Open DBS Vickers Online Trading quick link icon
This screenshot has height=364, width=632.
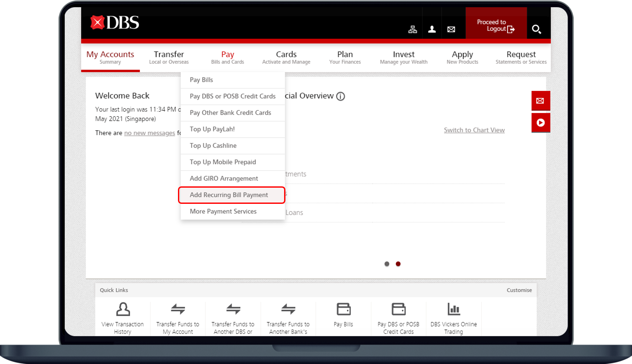454,309
